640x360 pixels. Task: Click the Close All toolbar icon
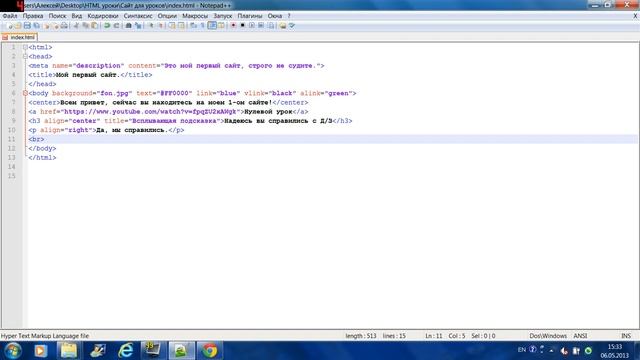point(55,26)
